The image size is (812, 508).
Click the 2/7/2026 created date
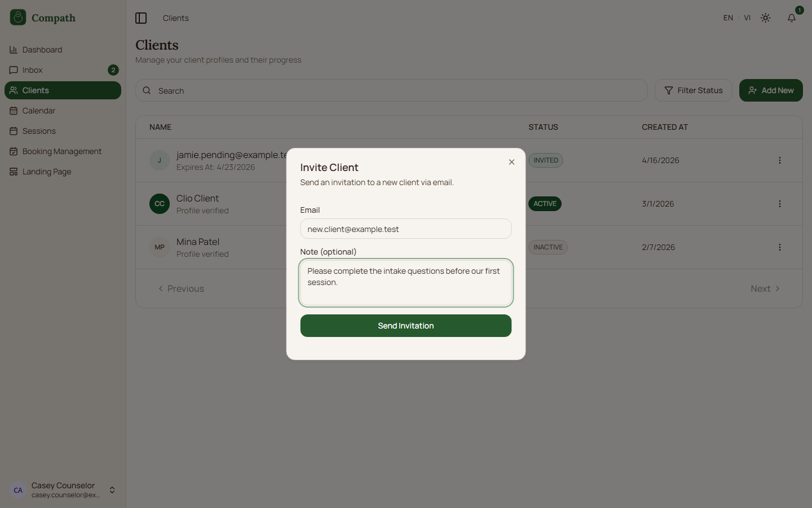coord(658,247)
